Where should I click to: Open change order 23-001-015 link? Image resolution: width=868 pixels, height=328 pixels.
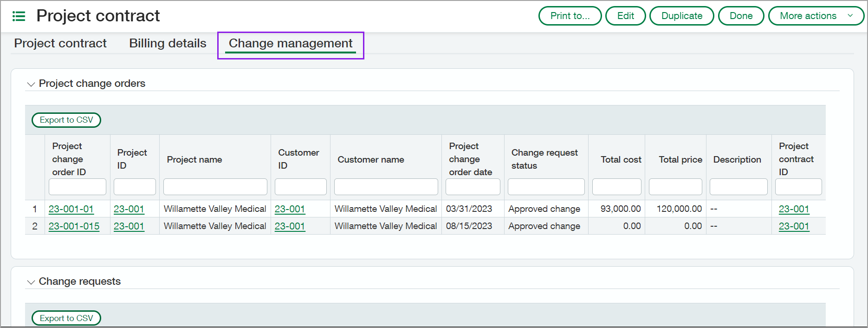[74, 226]
